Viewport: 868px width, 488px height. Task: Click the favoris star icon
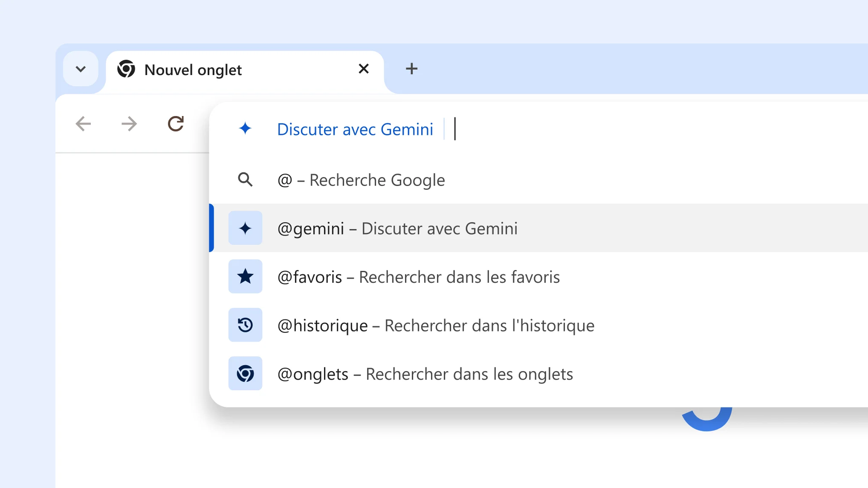(x=245, y=276)
